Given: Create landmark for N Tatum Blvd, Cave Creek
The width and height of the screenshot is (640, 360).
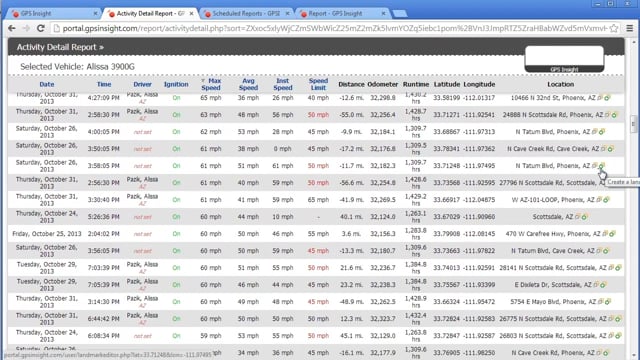Looking at the screenshot, I should point(606,251).
